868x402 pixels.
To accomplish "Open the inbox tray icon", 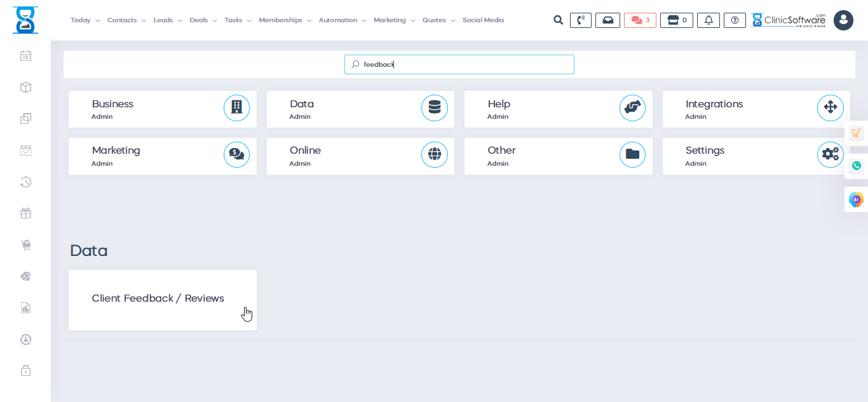I will click(x=607, y=20).
